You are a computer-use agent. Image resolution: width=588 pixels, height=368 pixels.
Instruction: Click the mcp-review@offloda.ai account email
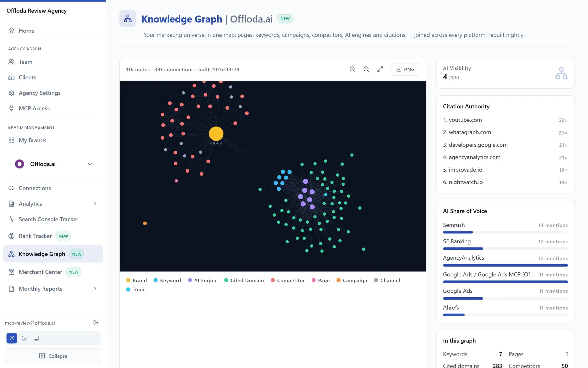tap(30, 323)
